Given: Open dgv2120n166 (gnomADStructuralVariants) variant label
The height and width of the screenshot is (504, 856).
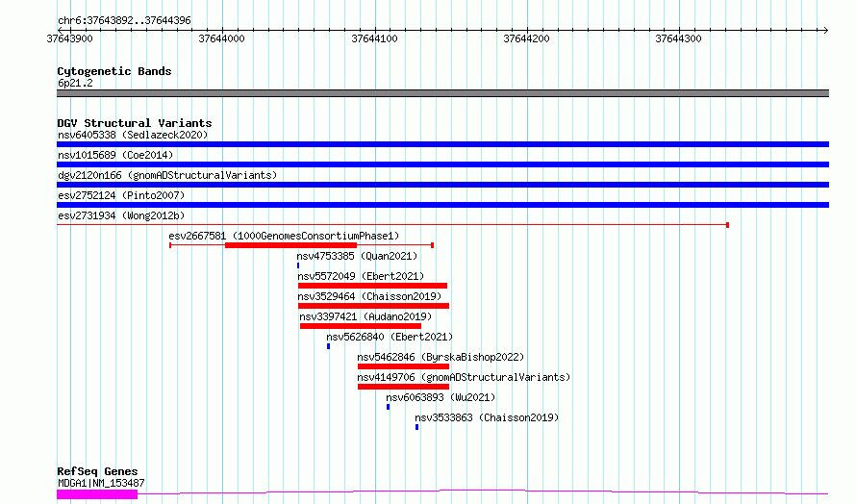Looking at the screenshot, I should tap(167, 175).
